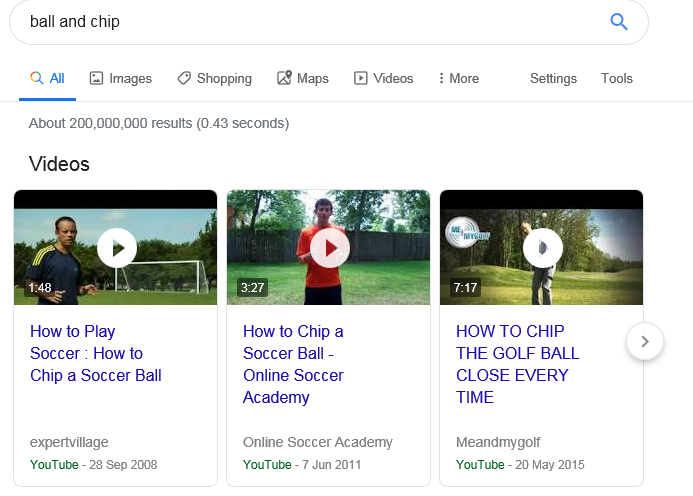
Task: Click the 3:27 duration badge
Action: [x=252, y=288]
